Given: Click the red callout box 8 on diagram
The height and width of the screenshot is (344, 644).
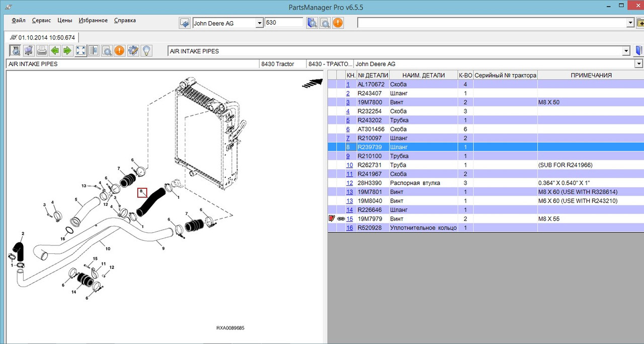Looking at the screenshot, I should click(x=142, y=192).
